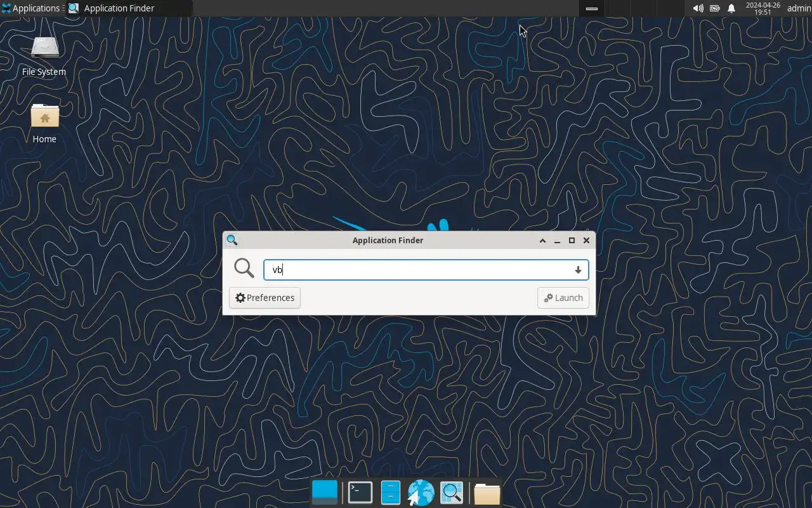Click the large magnifier search icon

point(244,268)
